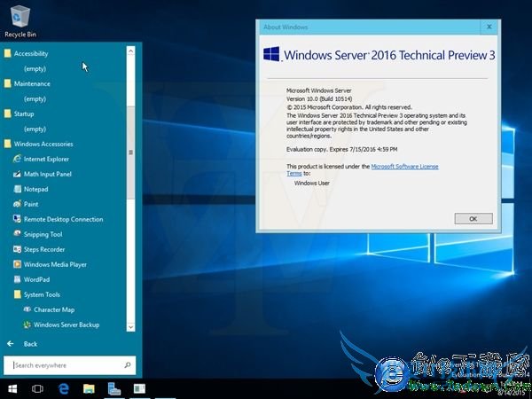Click the 'Version 10.0 (Build 10514)' text
The height and width of the screenshot is (399, 532).
point(319,98)
